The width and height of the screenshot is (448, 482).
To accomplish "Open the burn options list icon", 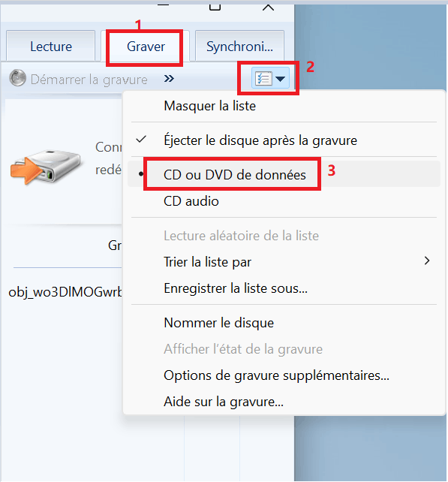I will coord(263,79).
